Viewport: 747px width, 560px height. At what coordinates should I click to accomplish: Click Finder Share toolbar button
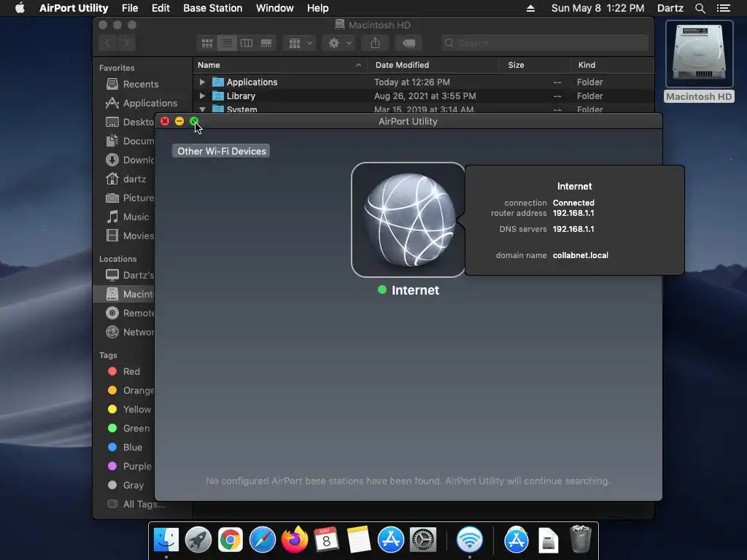coord(376,43)
